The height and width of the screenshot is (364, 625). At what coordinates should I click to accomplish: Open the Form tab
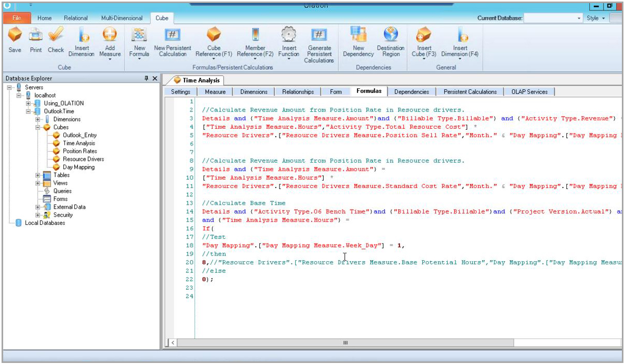pos(336,92)
